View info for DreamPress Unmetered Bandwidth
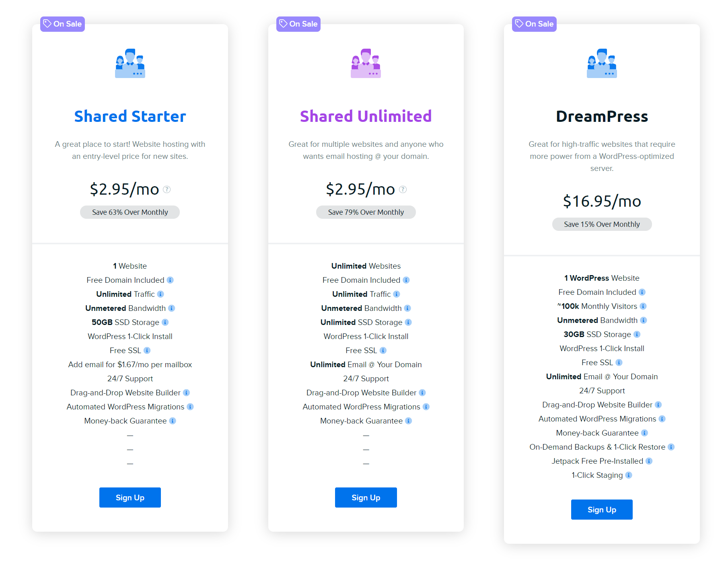Screen dimensions: 724x588 [x=644, y=320]
